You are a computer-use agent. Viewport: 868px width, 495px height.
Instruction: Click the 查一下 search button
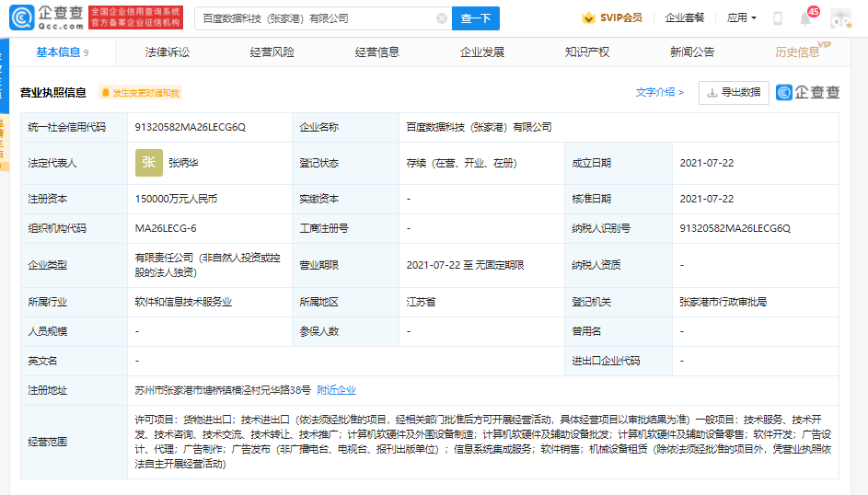(476, 18)
